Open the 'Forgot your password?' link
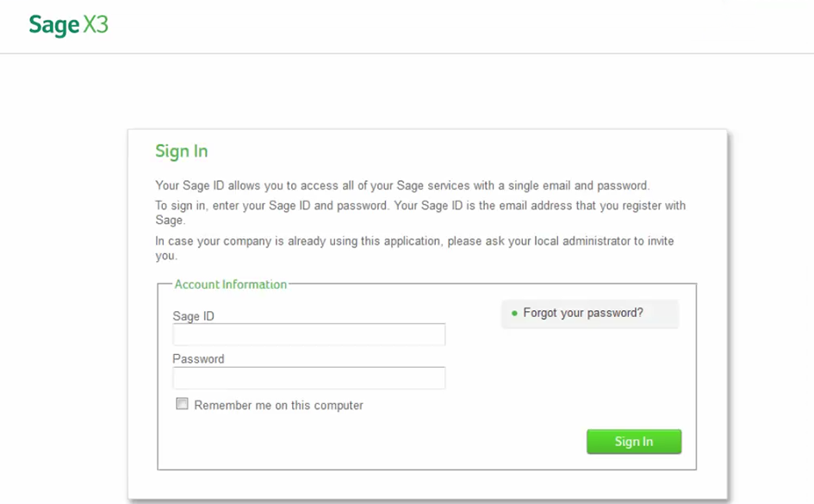 582,313
